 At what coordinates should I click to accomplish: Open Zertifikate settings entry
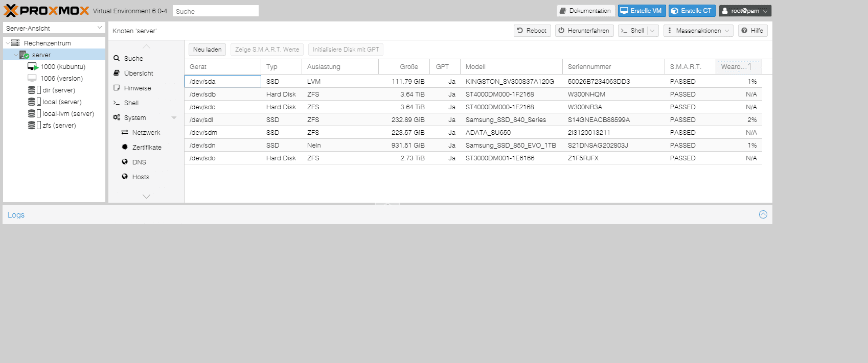pyautogui.click(x=146, y=147)
